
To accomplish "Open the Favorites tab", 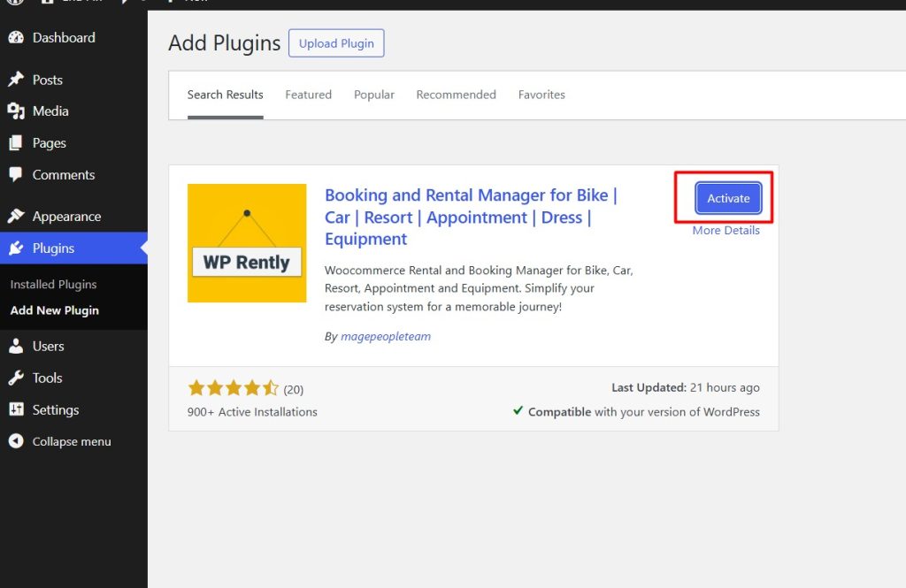I will click(x=541, y=95).
